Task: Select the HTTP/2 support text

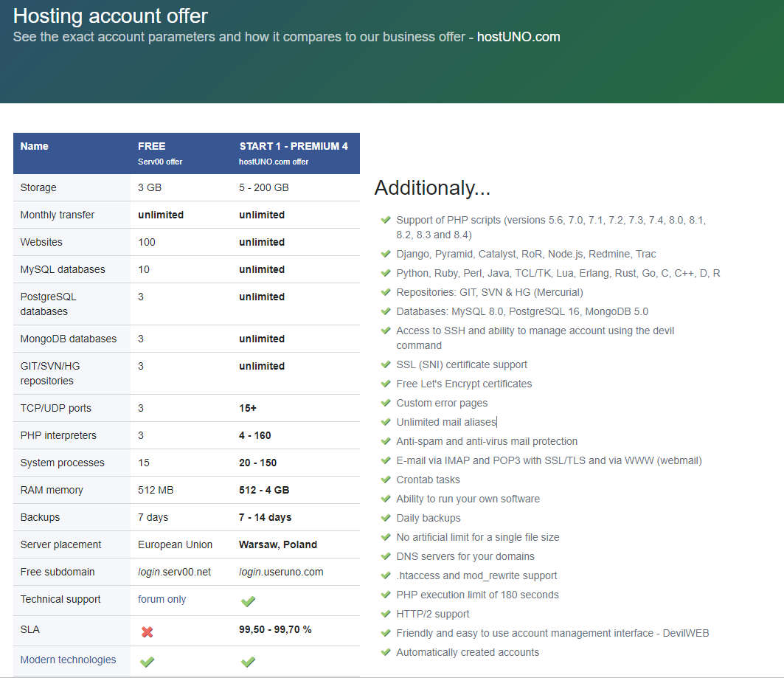Action: click(x=432, y=614)
